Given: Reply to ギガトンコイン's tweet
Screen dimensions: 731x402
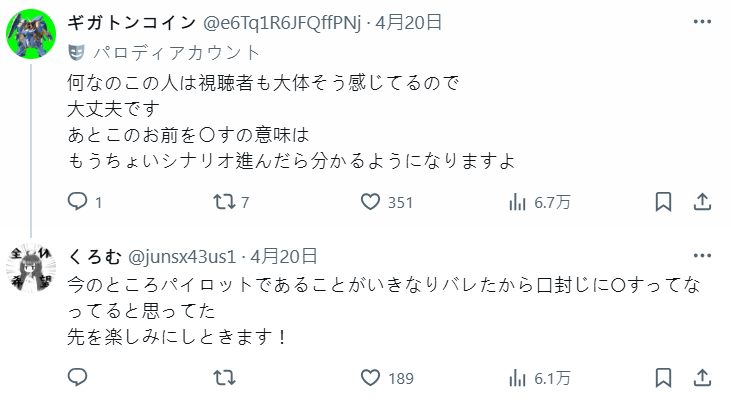Looking at the screenshot, I should pyautogui.click(x=78, y=202).
